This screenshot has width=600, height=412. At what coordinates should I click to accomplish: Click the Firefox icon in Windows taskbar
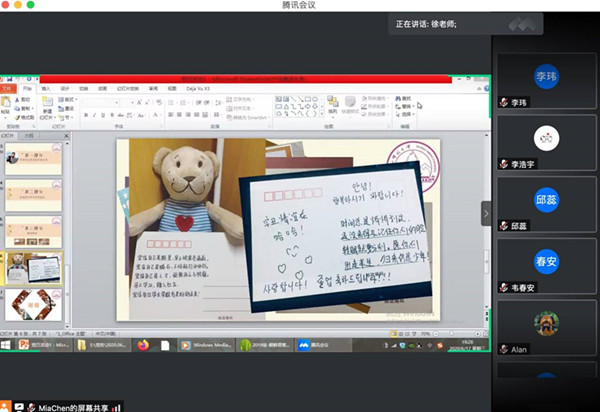(x=143, y=345)
